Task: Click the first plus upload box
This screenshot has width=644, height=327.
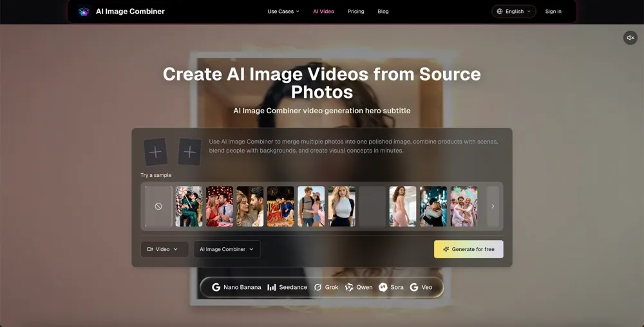Action: point(155,152)
